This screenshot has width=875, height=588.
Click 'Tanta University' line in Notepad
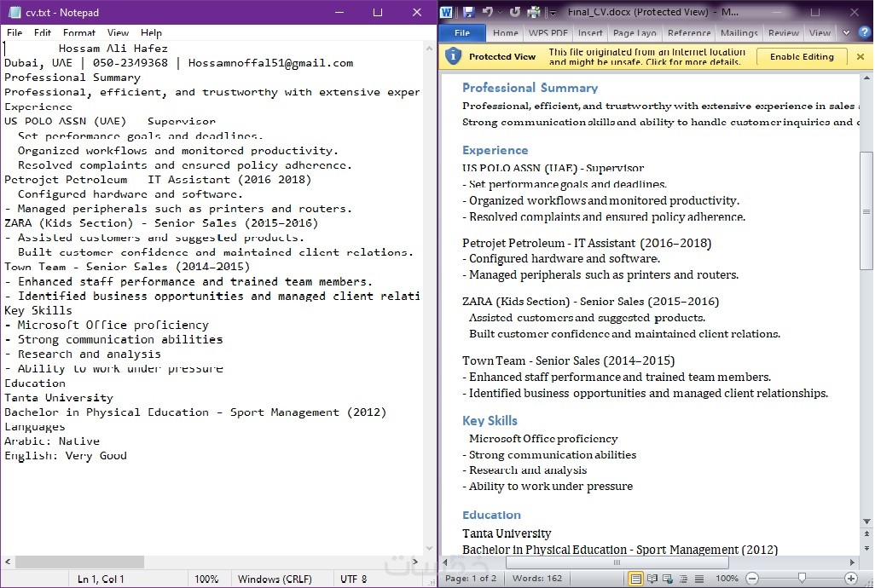tap(59, 398)
